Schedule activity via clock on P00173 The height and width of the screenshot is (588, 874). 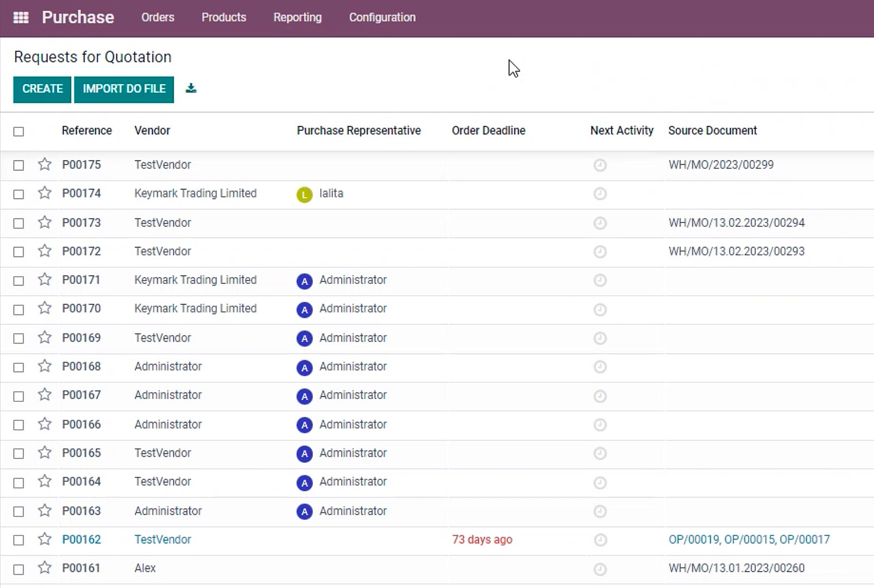[x=600, y=223]
